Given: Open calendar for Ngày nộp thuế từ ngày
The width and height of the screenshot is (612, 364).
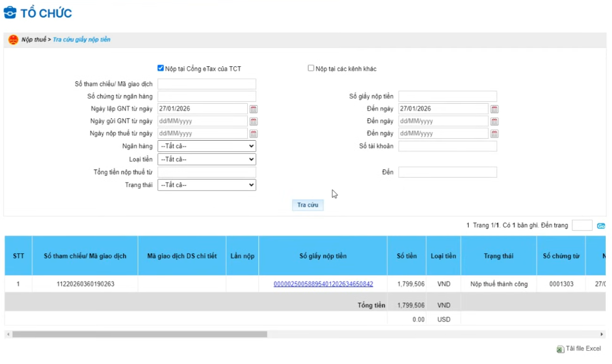Looking at the screenshot, I should coord(253,133).
